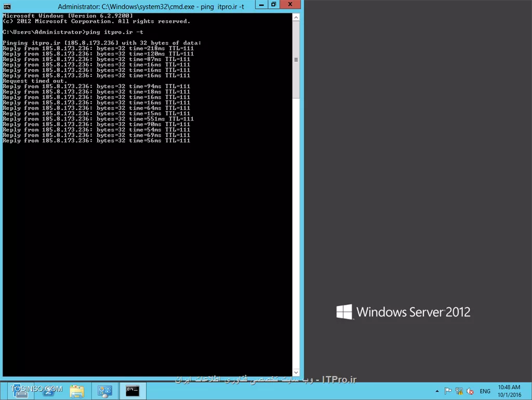
Task: Click the cmd scrollbar down arrow
Action: click(296, 372)
